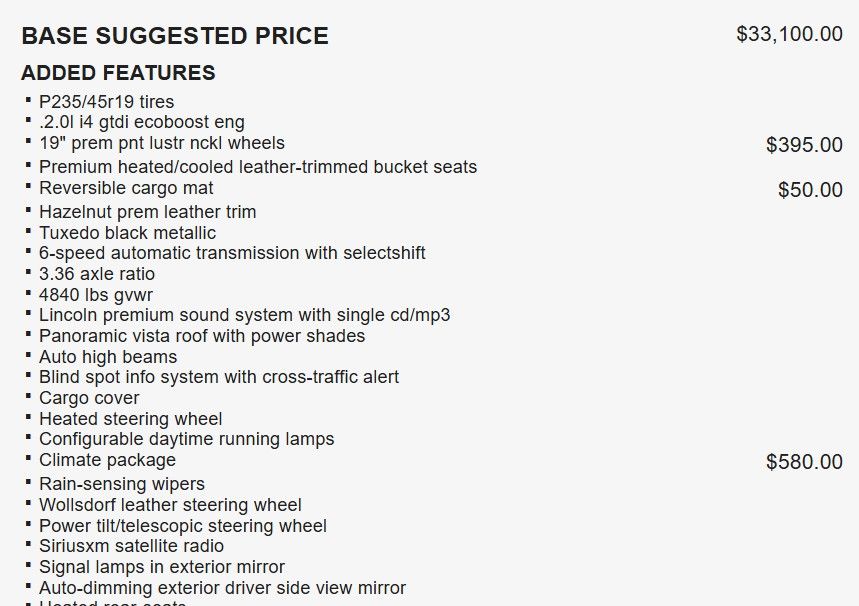The image size is (859, 606).
Task: Select the P235/45r19 tires feature line
Action: tap(106, 101)
